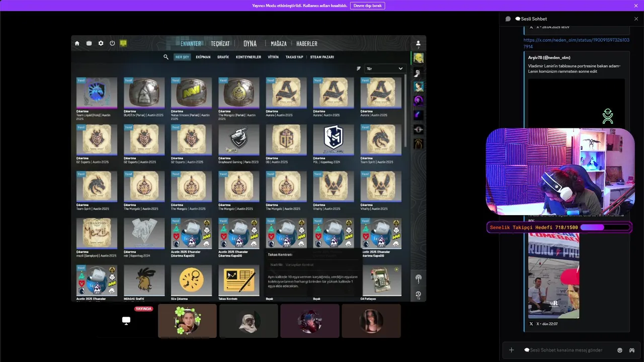Screen dimensions: 644x362
Task: Open CS2 settings gear icon
Action: [101, 43]
